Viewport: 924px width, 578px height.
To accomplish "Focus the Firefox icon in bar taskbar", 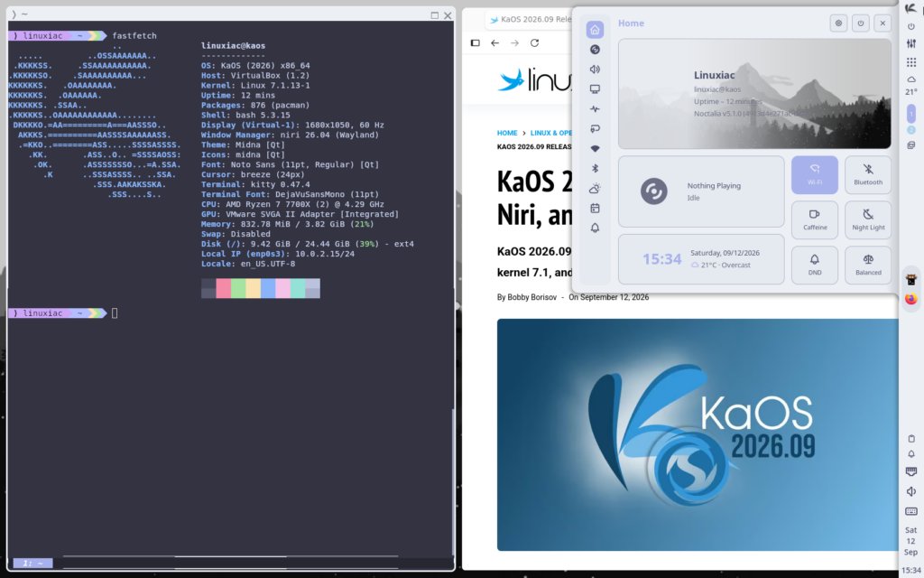I will click(911, 299).
